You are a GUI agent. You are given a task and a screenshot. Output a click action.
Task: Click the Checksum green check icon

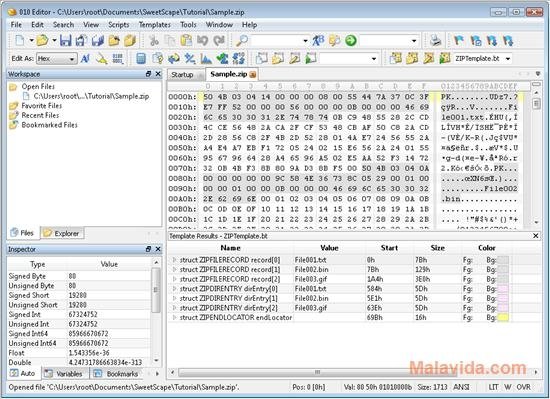coord(222,59)
